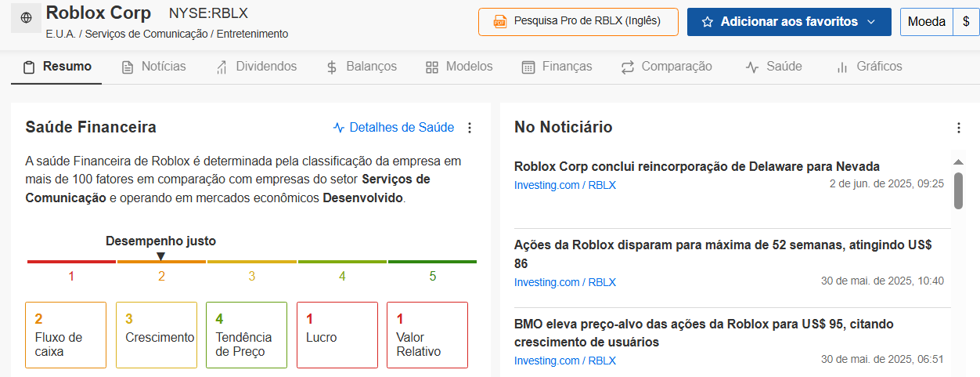The width and height of the screenshot is (980, 377).
Task: Click the table icon on Finanças tab
Action: click(x=528, y=67)
